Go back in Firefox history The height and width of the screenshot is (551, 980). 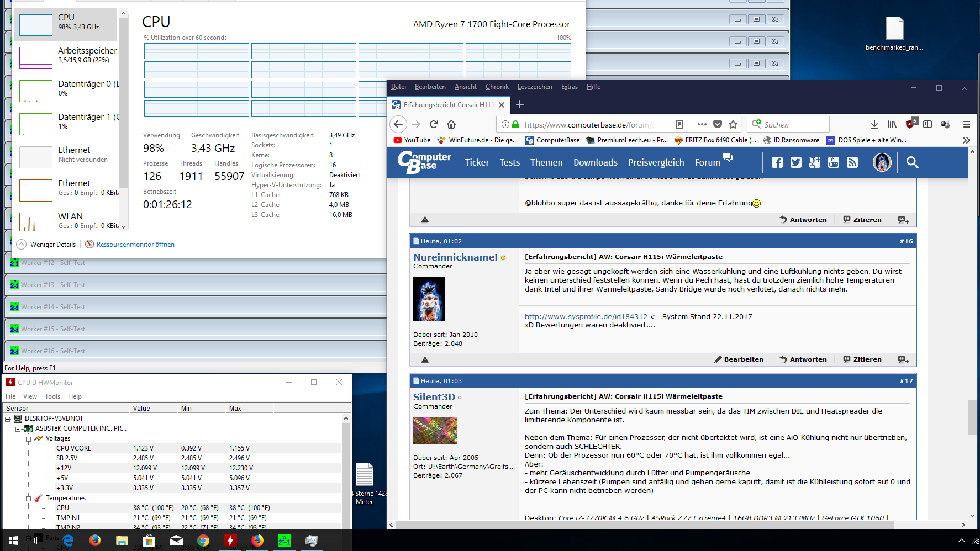point(399,124)
